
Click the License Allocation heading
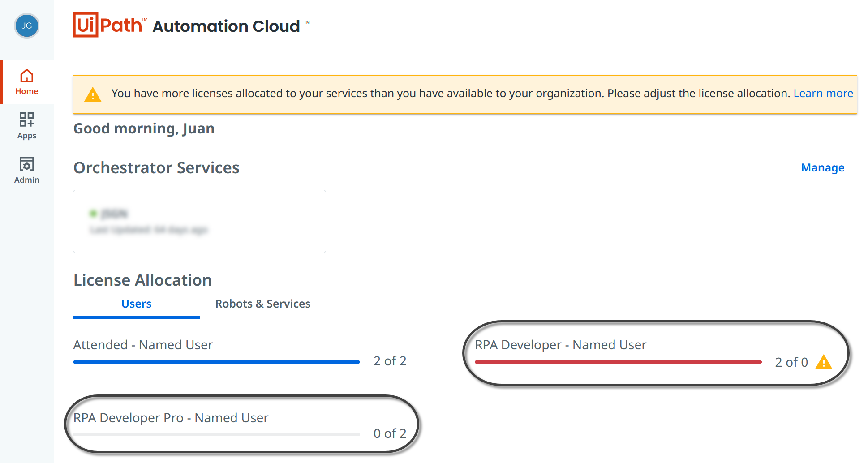(142, 280)
